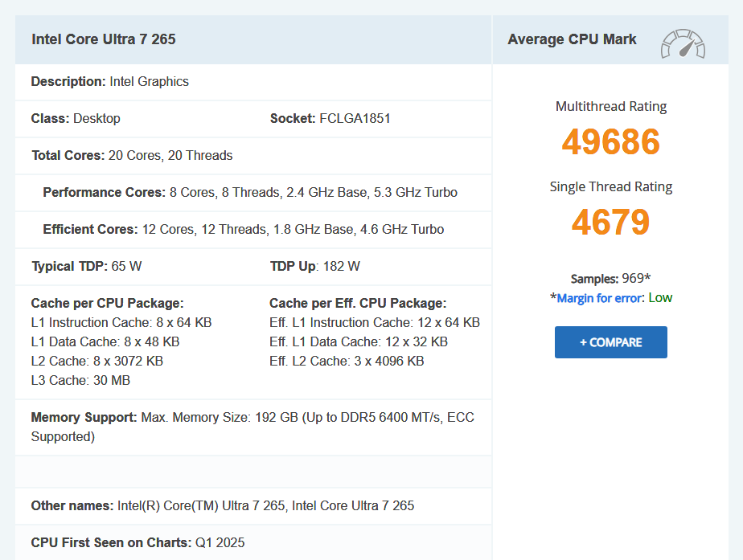Click the Total Cores row
Viewport: 743px width, 560px height.
132,156
